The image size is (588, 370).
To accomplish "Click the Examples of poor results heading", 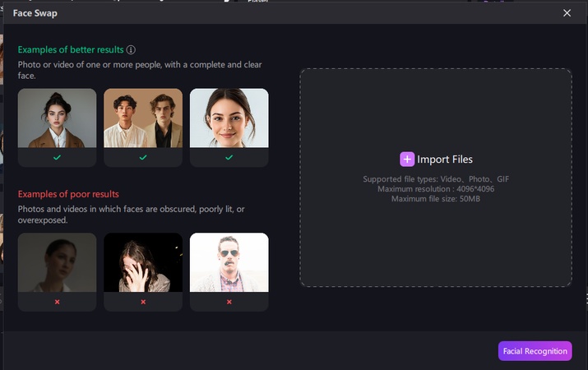I will pos(68,194).
